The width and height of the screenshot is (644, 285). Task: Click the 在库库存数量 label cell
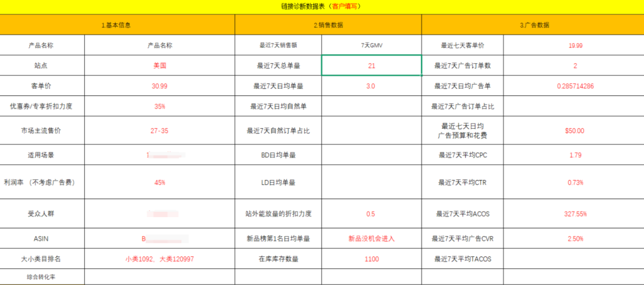coord(278,259)
